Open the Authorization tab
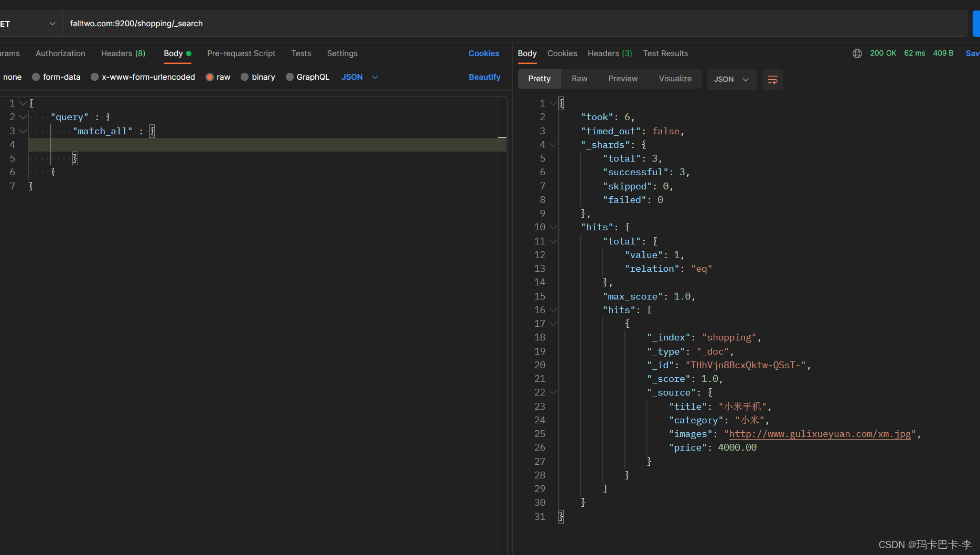980x555 pixels. [60, 54]
